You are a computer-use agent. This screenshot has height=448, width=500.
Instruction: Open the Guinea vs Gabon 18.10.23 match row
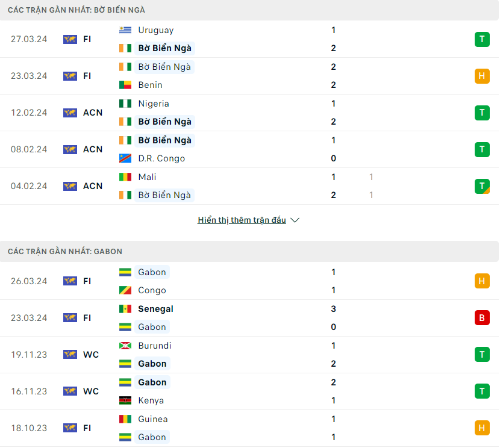pos(249,428)
